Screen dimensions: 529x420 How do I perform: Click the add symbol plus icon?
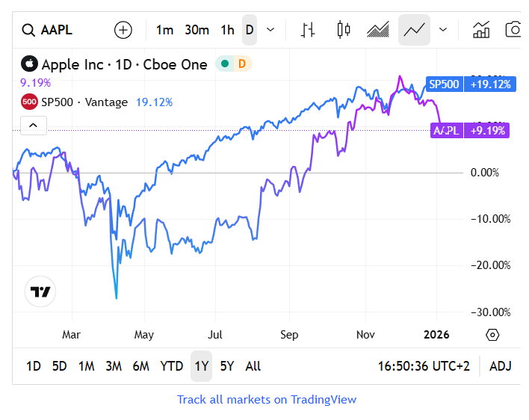click(x=123, y=30)
